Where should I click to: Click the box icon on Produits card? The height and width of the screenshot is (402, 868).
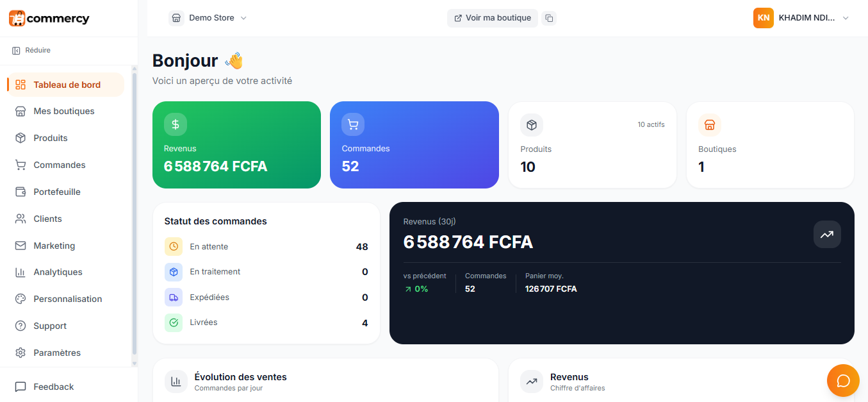click(532, 125)
